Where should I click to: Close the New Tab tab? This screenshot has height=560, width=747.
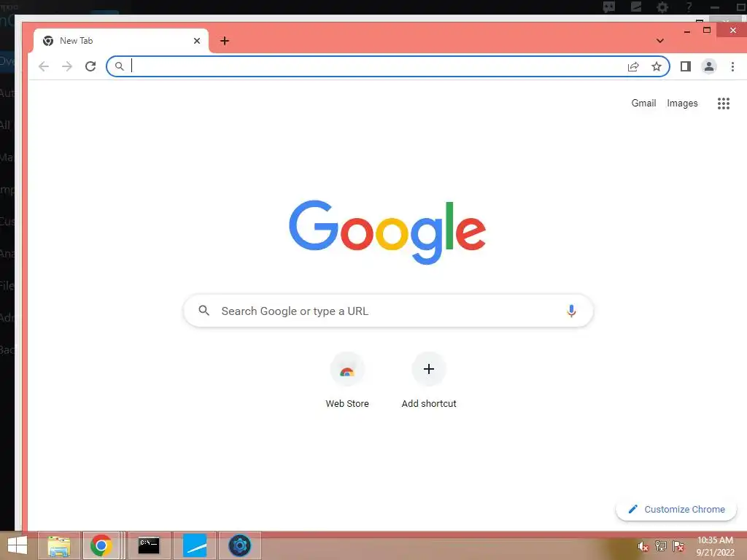(x=197, y=41)
